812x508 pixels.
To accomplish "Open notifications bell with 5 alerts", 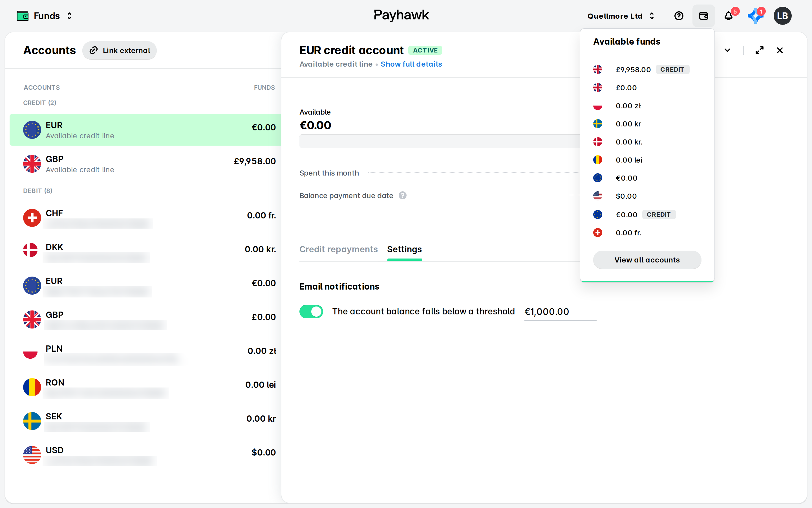I will pos(729,16).
